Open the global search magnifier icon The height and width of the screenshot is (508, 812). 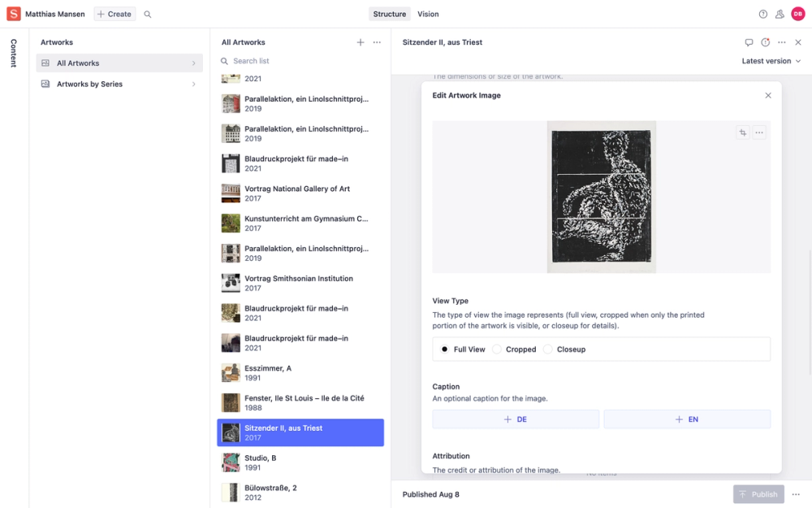(148, 15)
